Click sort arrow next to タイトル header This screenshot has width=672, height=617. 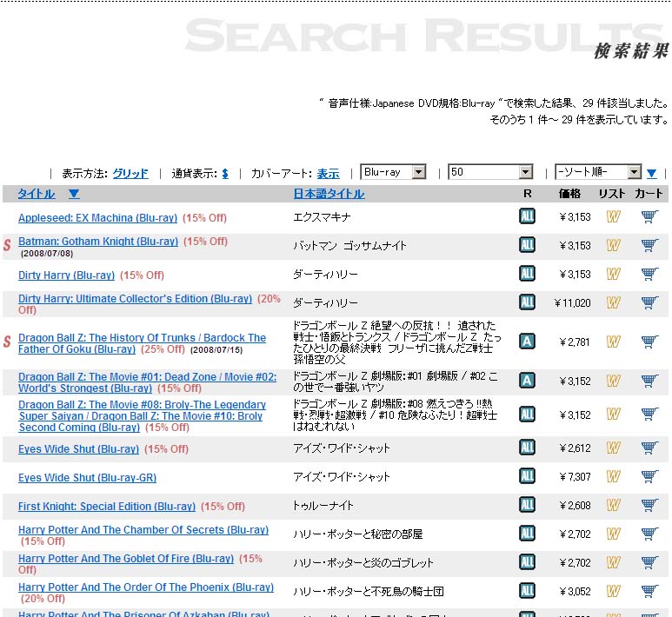coord(74,194)
